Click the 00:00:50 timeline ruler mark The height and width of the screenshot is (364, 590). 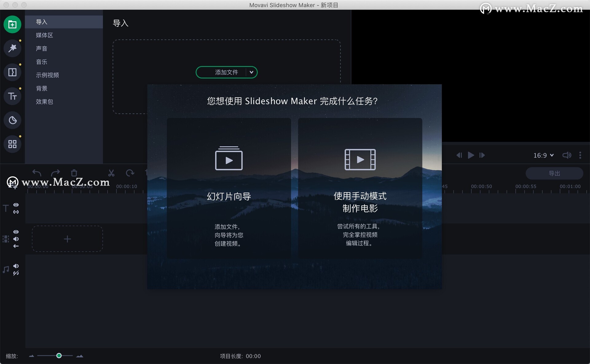tap(481, 186)
